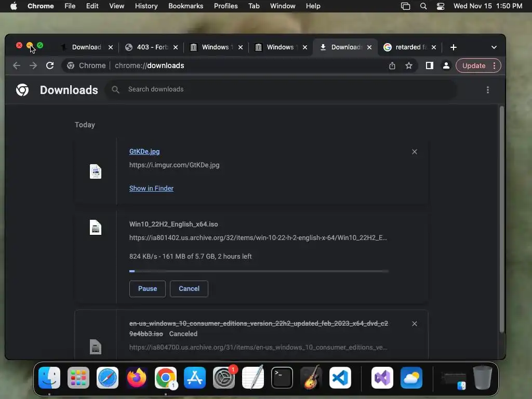
Task: Launch Firefox from the dock
Action: tap(137, 378)
